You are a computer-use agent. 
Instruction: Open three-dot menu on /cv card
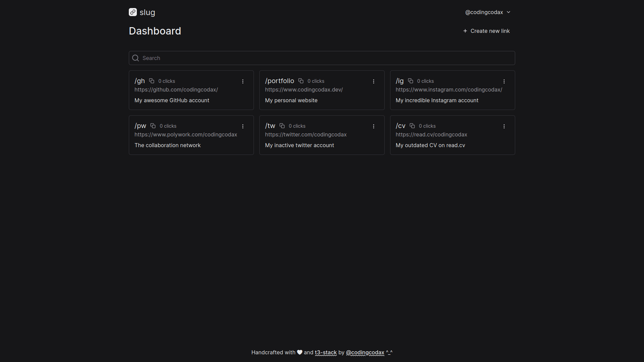504,126
